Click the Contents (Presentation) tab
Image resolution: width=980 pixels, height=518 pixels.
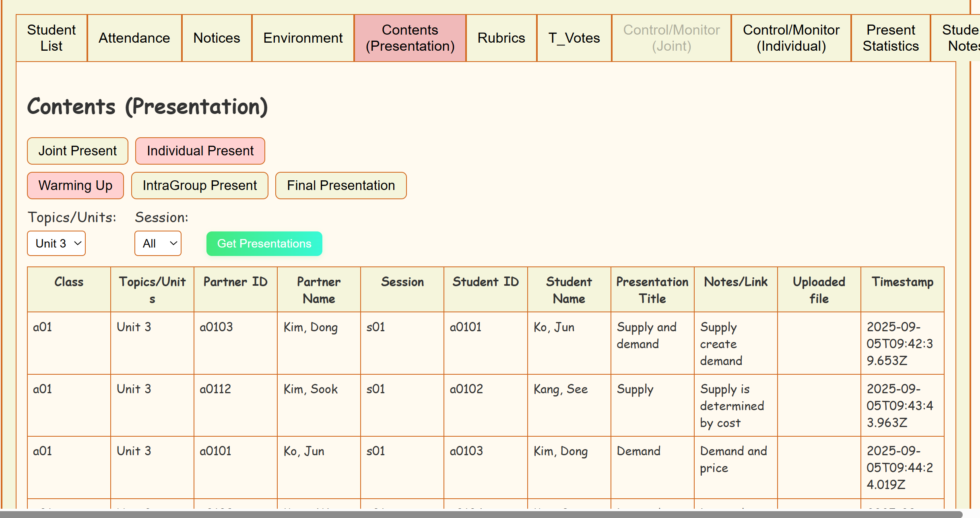pyautogui.click(x=410, y=38)
